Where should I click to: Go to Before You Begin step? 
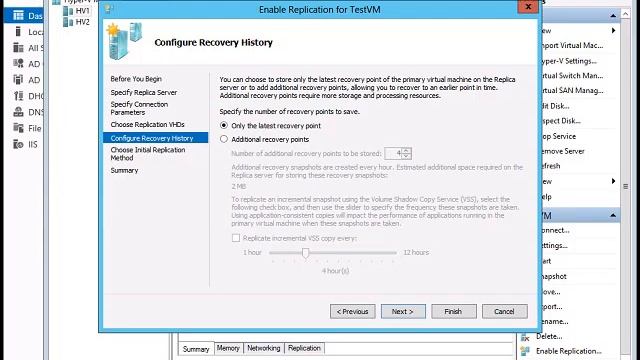[x=136, y=79]
